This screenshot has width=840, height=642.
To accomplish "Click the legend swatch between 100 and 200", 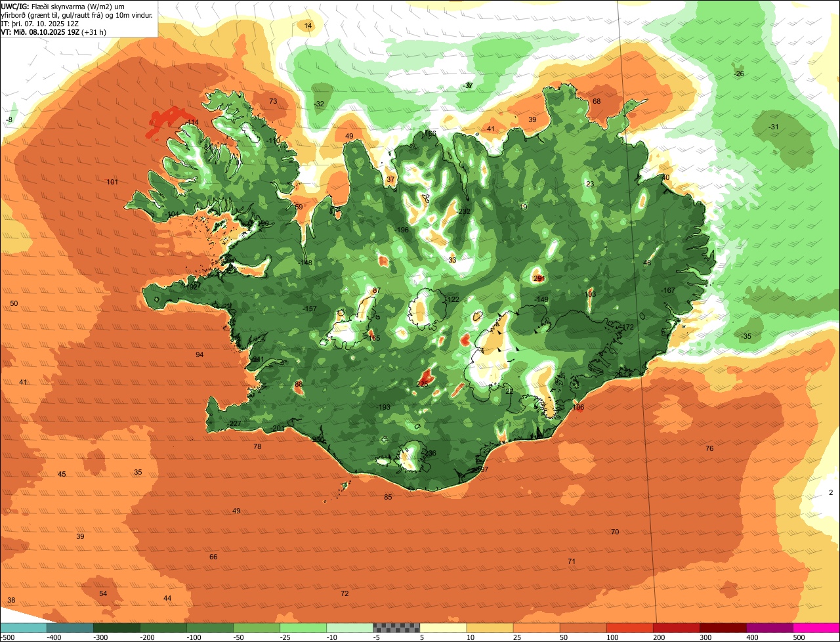I will (629, 628).
